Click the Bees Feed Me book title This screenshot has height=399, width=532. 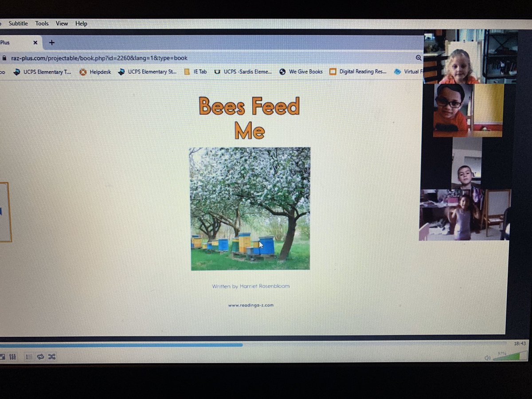pyautogui.click(x=250, y=118)
